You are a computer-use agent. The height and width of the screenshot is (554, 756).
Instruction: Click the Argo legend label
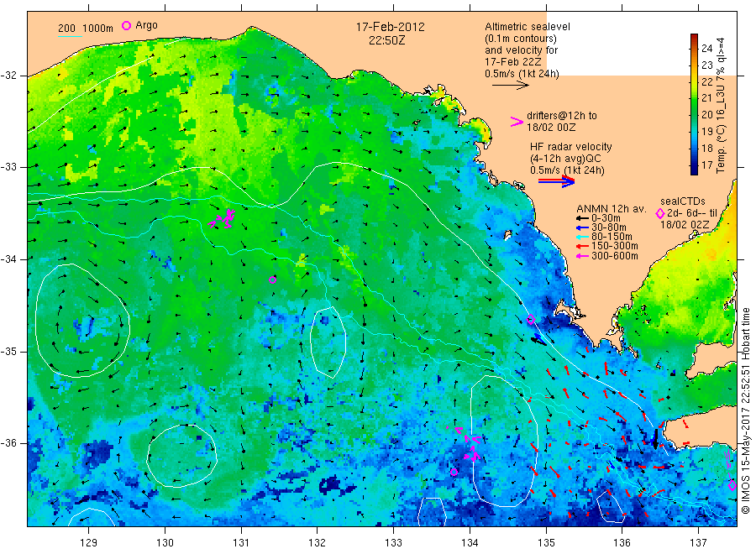(x=146, y=25)
